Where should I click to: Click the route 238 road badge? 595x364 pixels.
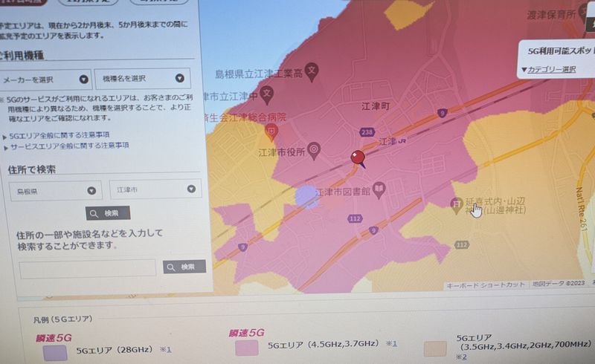click(367, 132)
